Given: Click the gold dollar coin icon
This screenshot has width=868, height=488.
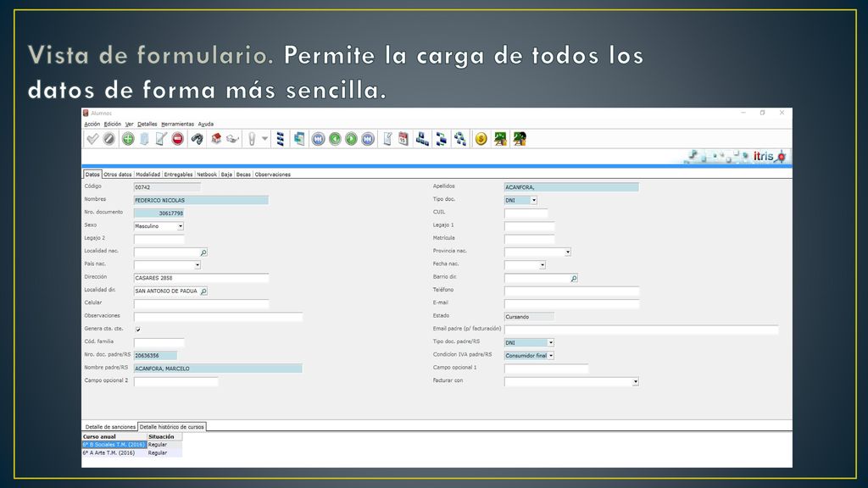Looking at the screenshot, I should tap(481, 139).
